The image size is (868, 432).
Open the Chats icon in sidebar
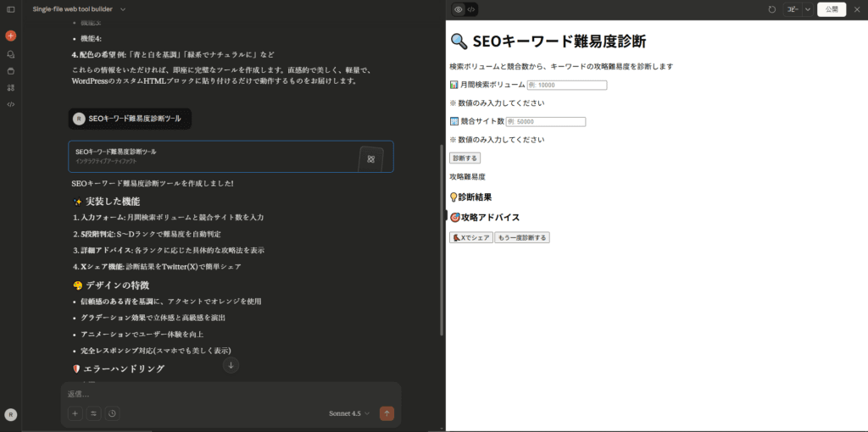pos(10,54)
